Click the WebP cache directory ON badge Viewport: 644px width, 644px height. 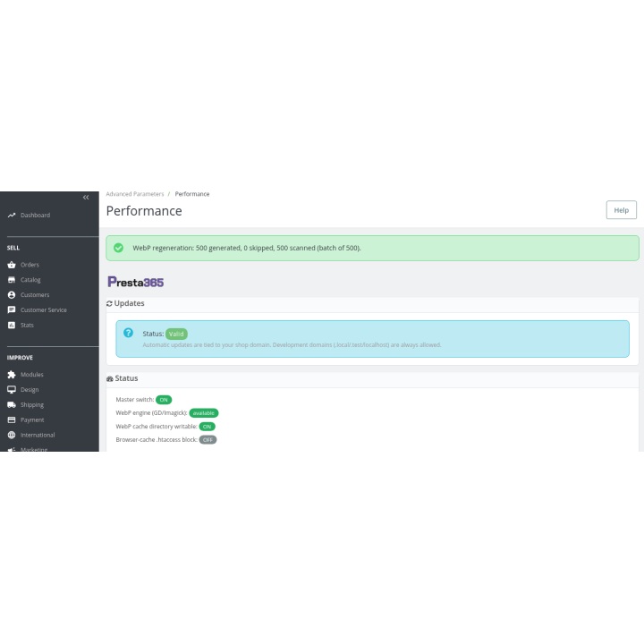[207, 427]
